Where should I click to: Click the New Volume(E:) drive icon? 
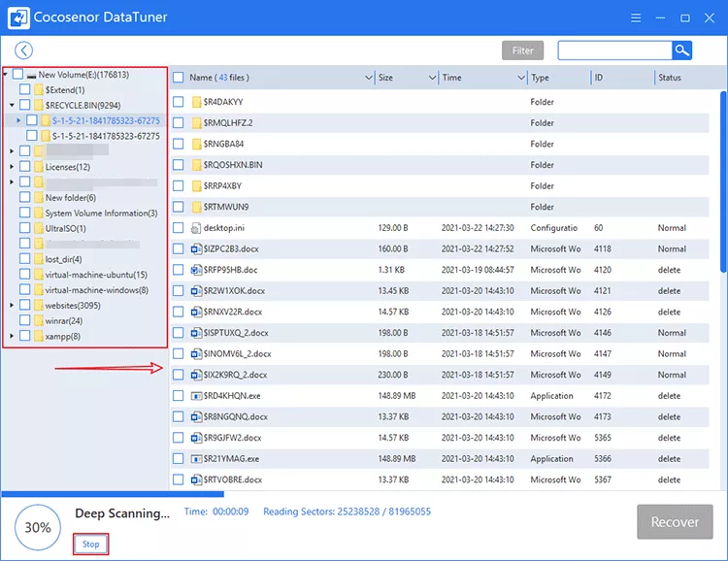tap(32, 75)
